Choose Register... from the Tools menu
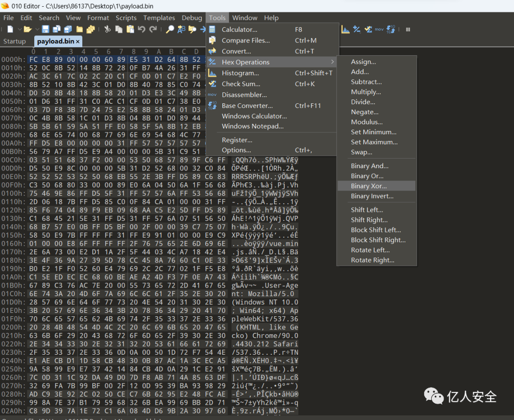 point(272,140)
